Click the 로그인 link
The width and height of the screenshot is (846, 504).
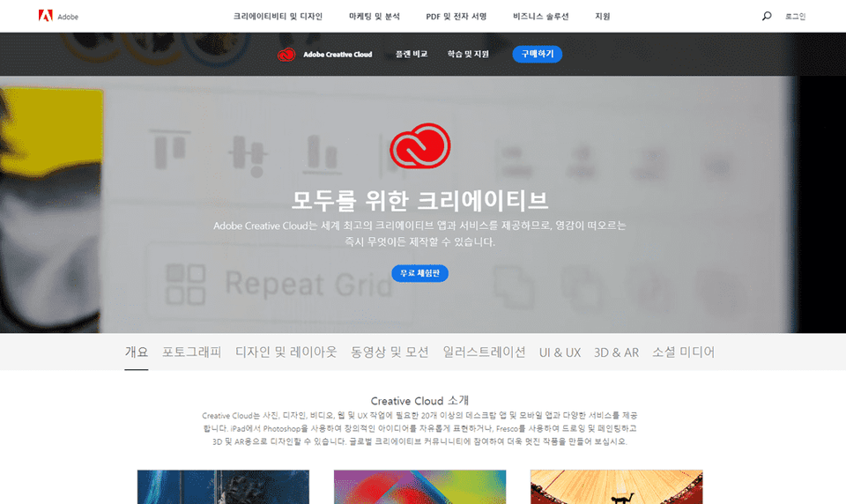pyautogui.click(x=795, y=16)
